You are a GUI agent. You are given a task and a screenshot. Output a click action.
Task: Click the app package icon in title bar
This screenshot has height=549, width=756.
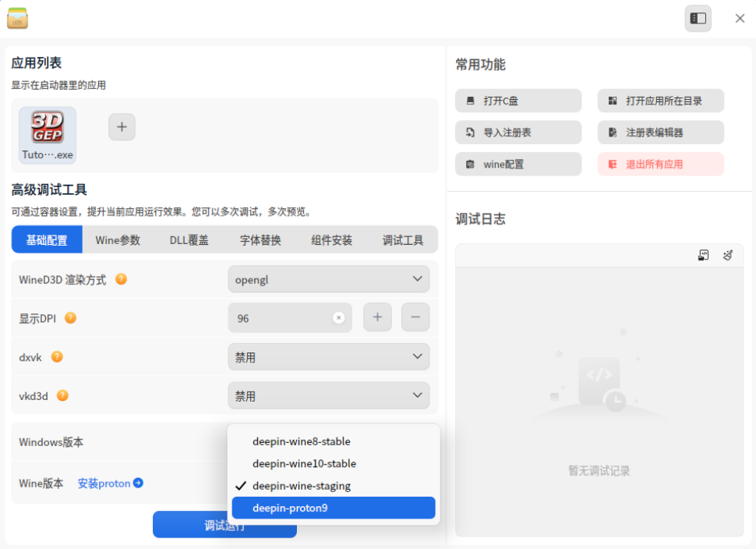(17, 19)
